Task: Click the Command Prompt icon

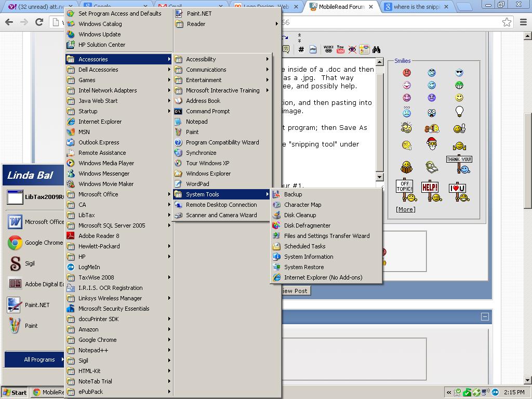Action: [178, 111]
